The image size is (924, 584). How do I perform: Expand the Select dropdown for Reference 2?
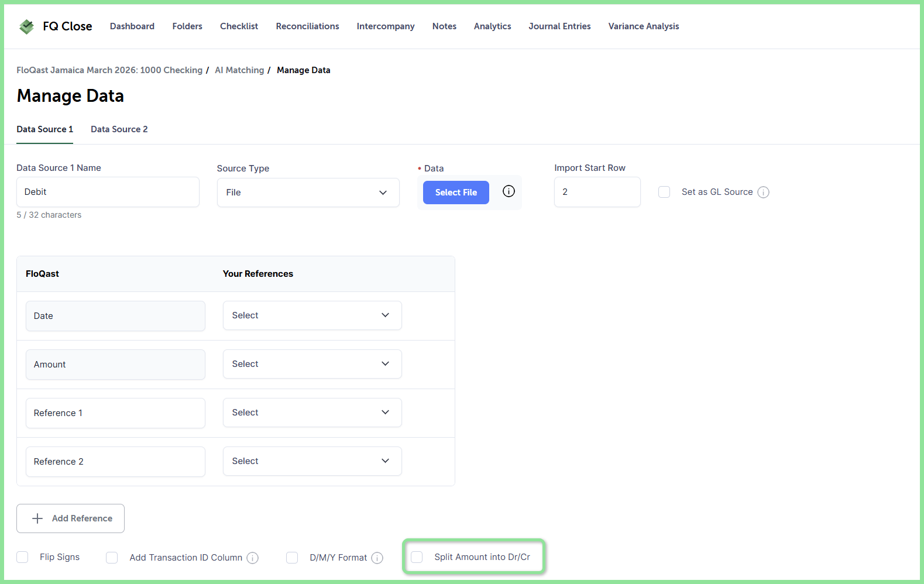(x=312, y=461)
